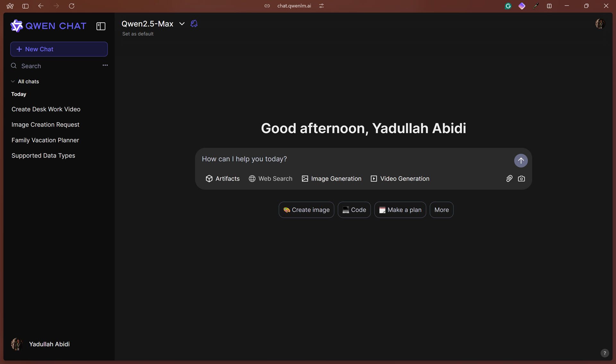The image size is (616, 364).
Task: Click the Qwen Chat logo icon
Action: (16, 25)
